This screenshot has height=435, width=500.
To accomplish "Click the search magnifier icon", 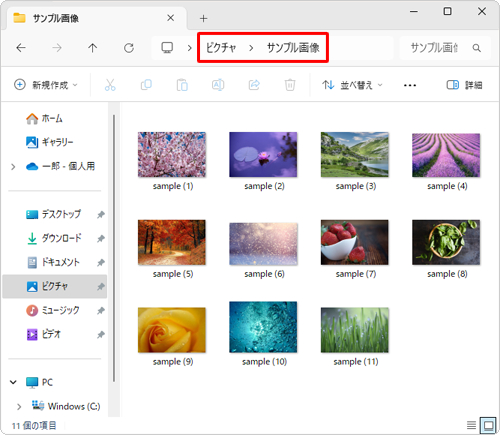I will [477, 48].
